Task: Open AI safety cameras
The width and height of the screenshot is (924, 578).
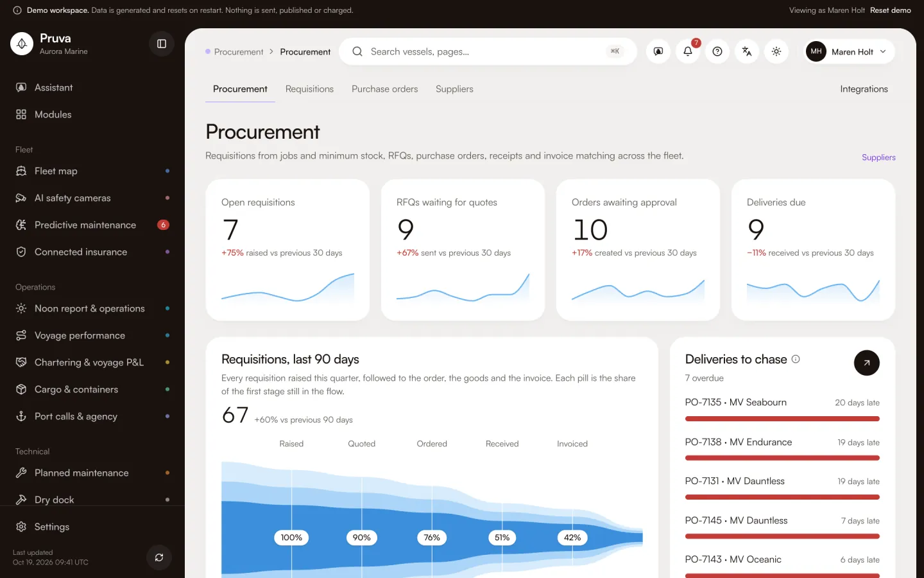Action: coord(92,198)
